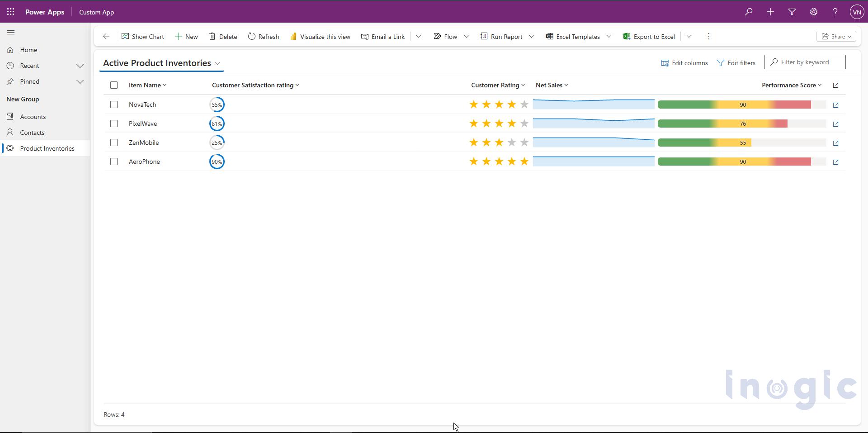The image size is (868, 433).
Task: Open Customer Rating column header menu
Action: [498, 85]
